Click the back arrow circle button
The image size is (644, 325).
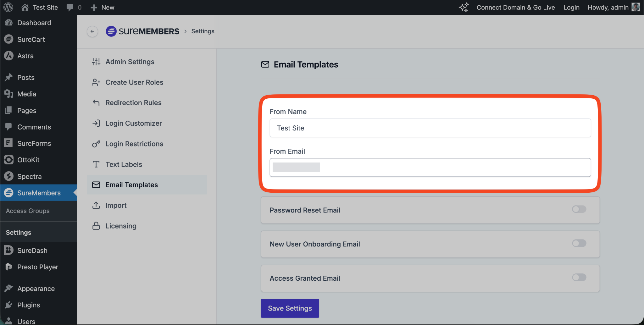pos(92,31)
